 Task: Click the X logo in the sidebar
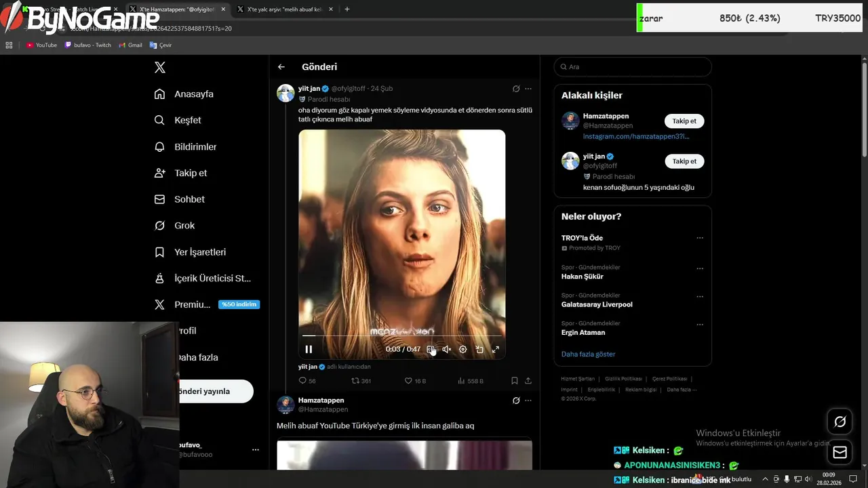[x=160, y=67]
